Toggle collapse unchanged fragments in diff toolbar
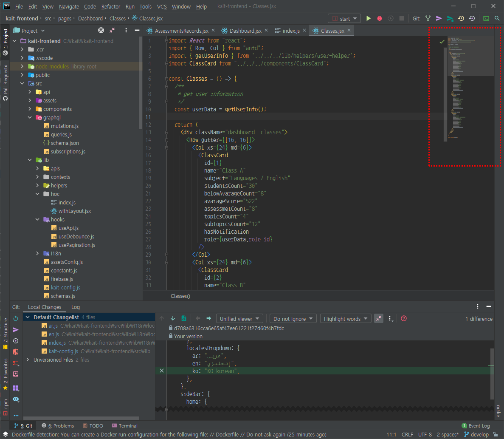Screen dimensions: 504x439 (x=379, y=319)
